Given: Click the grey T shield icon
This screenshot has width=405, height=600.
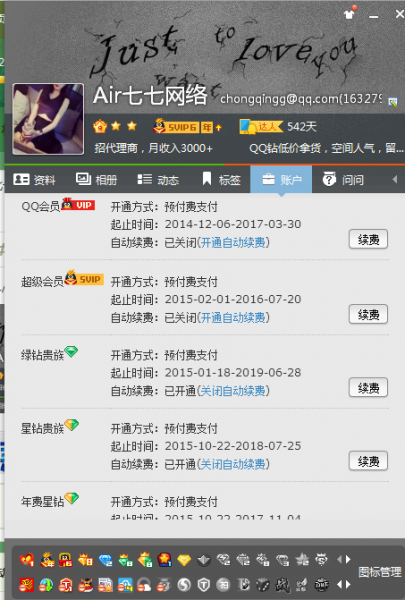Looking at the screenshot, I should [x=204, y=585].
